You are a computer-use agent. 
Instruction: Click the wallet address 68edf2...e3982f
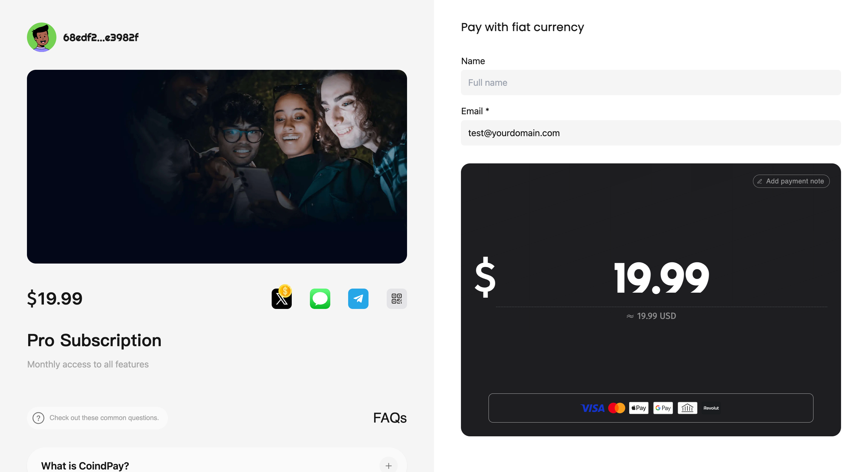click(x=100, y=37)
